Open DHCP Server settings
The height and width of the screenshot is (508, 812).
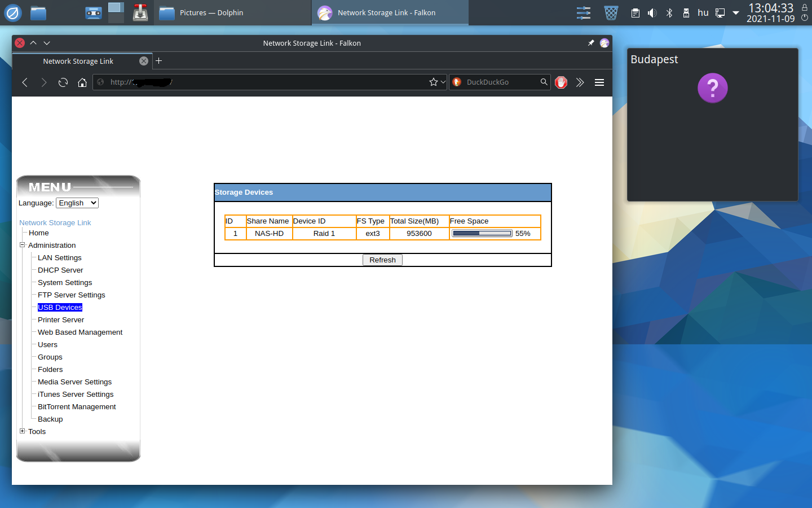60,270
